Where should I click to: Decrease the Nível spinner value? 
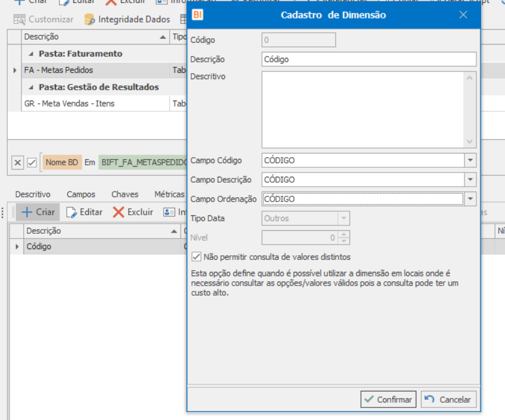click(344, 241)
